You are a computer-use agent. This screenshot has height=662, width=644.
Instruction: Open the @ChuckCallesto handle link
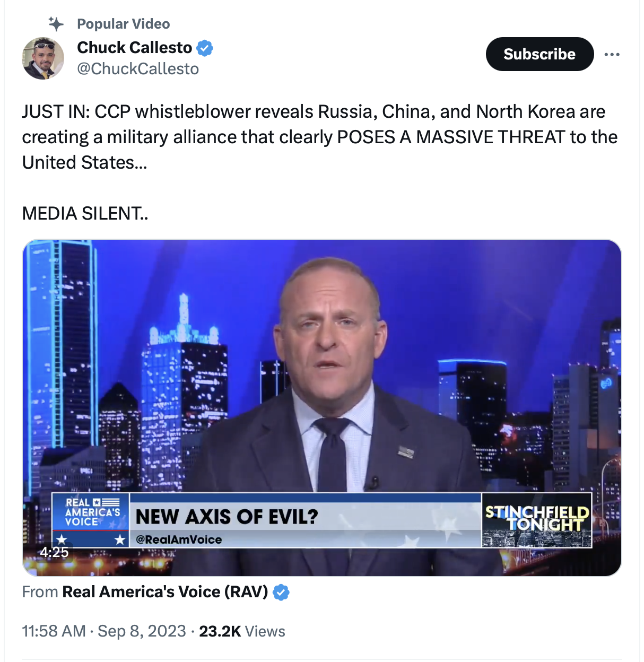click(x=138, y=69)
